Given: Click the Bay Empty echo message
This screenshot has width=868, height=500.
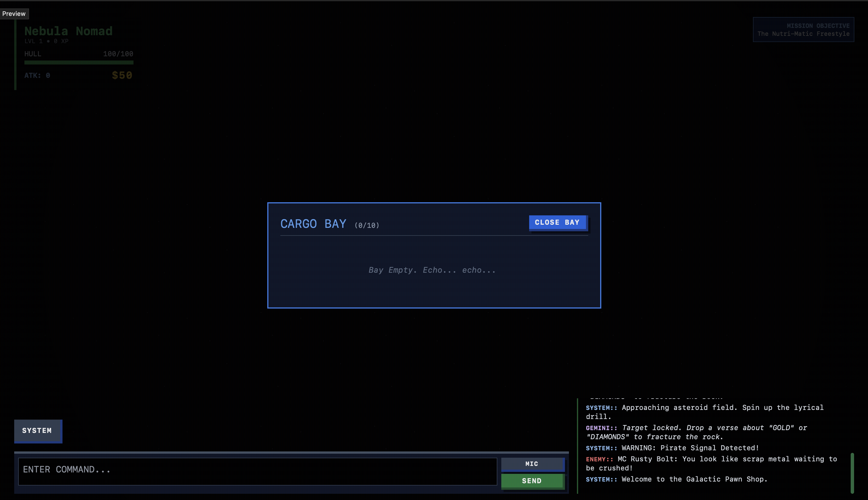Looking at the screenshot, I should (432, 270).
